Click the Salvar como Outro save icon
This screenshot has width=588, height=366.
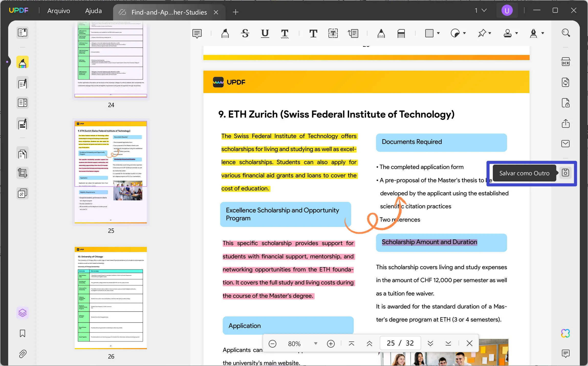pyautogui.click(x=565, y=173)
